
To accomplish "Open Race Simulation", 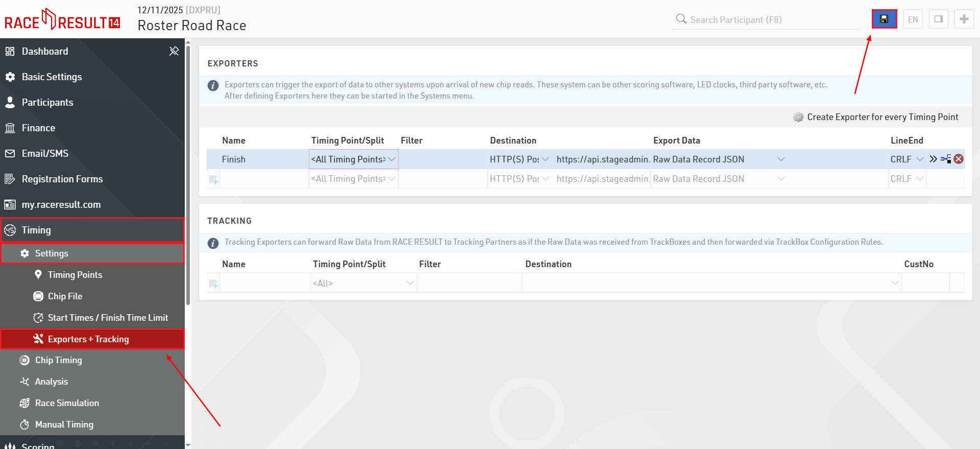I will pos(92,403).
